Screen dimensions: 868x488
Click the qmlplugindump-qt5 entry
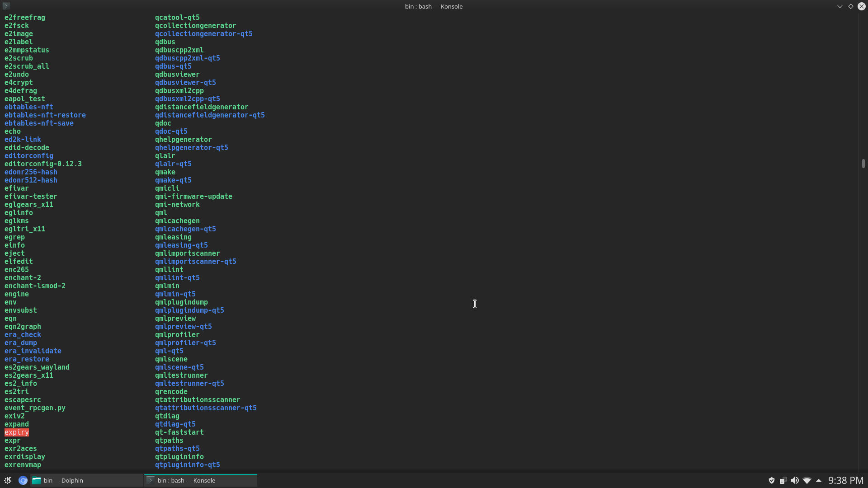(189, 310)
